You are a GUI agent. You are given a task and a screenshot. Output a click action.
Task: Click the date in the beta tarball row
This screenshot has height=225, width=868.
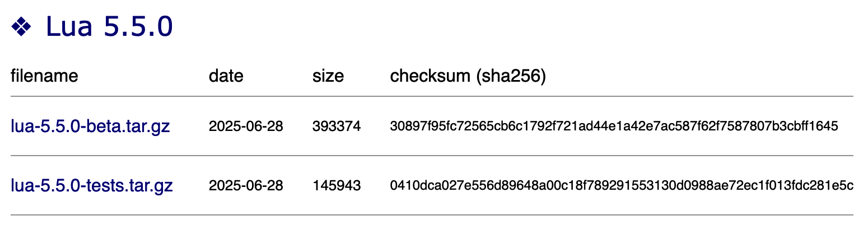246,127
